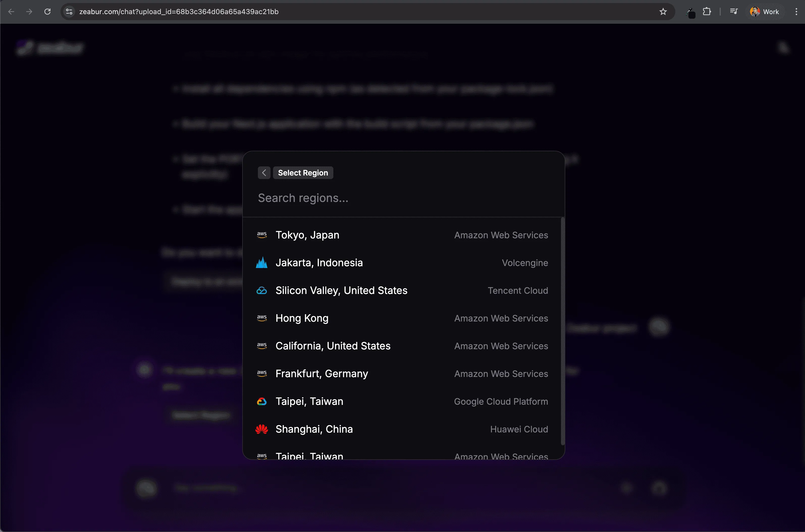Click the Google Cloud logo beside Taipei, Taiwan

tap(262, 401)
